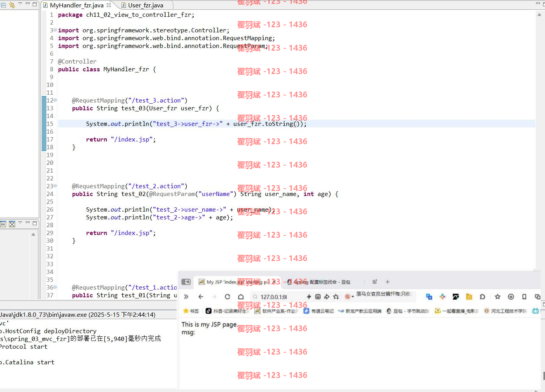Open the 河北工程技术学院 bookmark

tap(505, 311)
